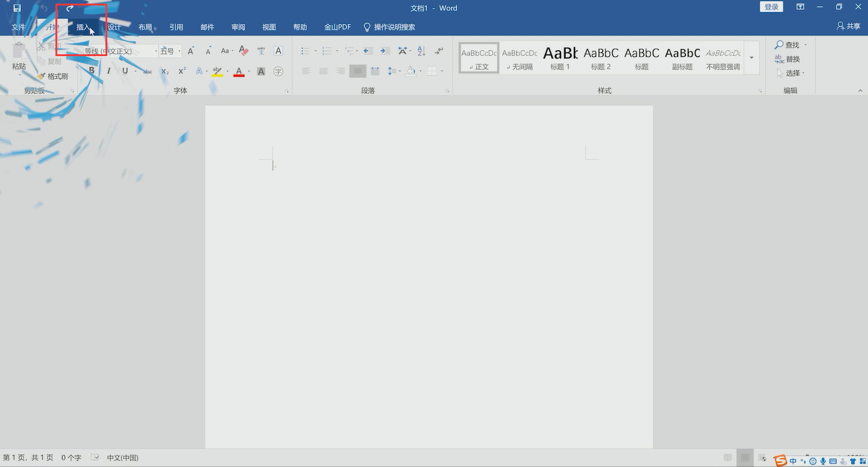Decrease font size with shrink font icon

tap(208, 51)
